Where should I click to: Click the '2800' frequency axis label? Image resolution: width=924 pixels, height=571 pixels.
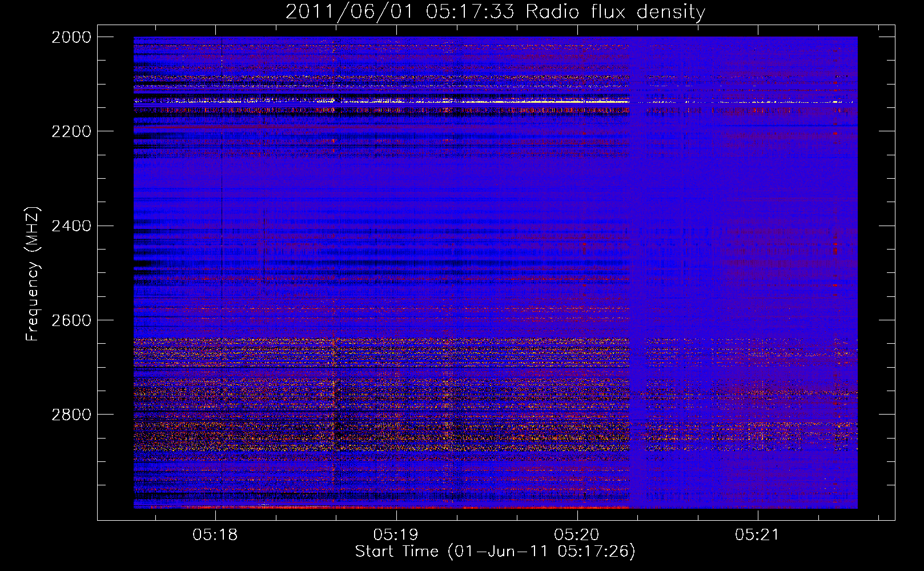tap(71, 415)
